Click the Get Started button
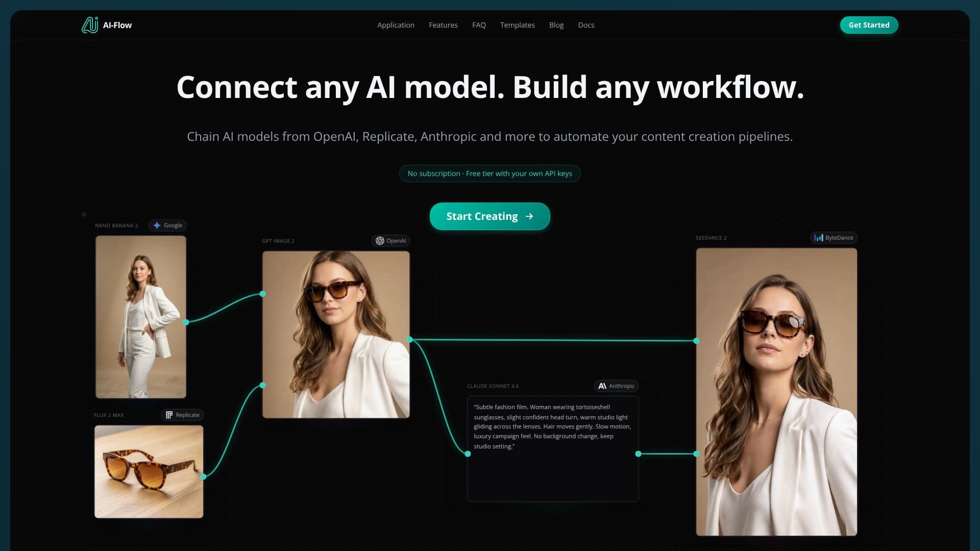980x551 pixels. pos(869,25)
